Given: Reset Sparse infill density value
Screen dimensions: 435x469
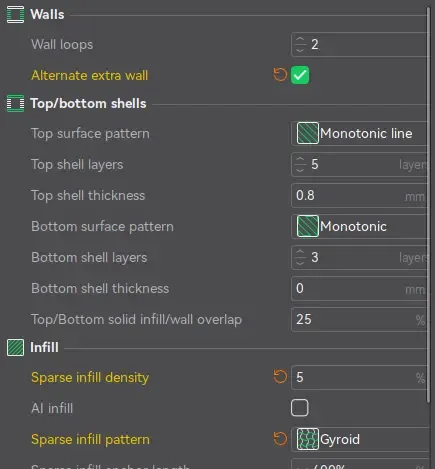Looking at the screenshot, I should point(280,377).
